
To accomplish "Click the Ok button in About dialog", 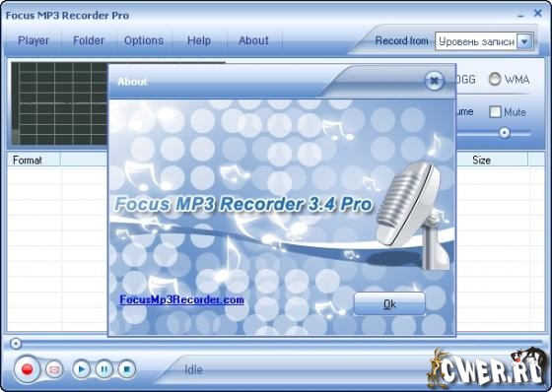I will pos(389,303).
